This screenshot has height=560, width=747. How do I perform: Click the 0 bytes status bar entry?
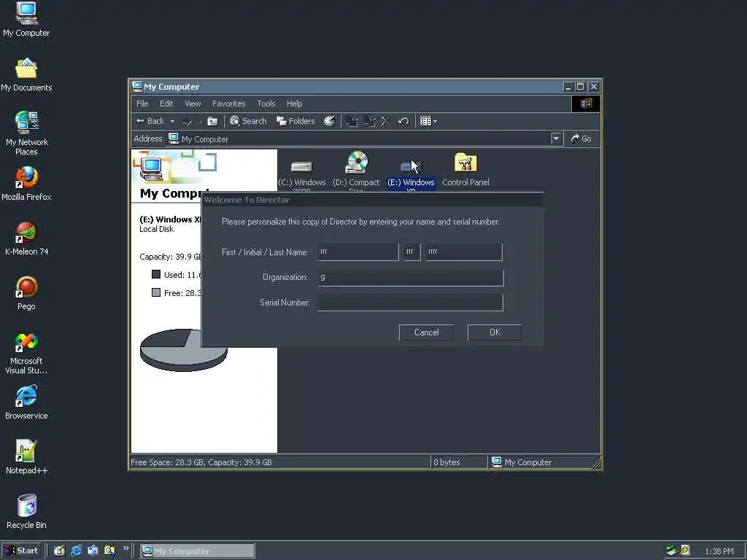pos(446,462)
